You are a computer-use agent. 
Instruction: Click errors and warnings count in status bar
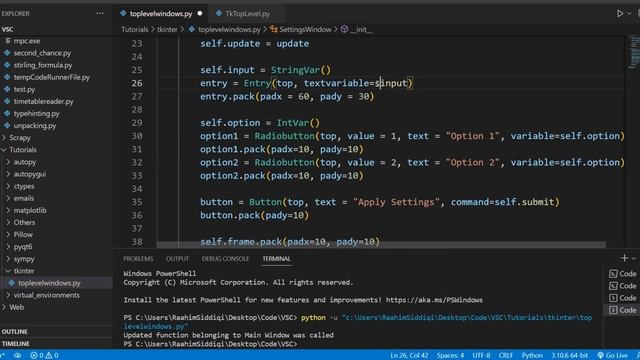click(x=44, y=356)
